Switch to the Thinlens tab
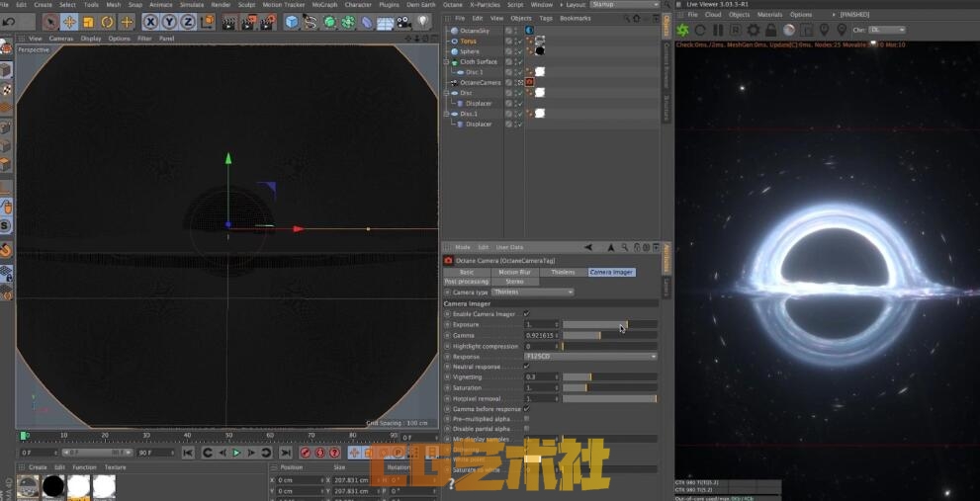Screen dimensions: 980x501 pos(563,273)
